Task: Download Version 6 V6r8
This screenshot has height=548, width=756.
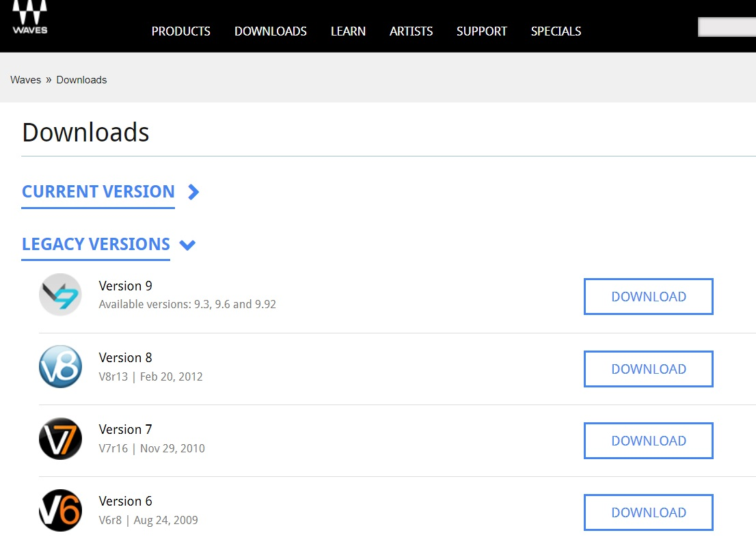Action: tap(648, 512)
